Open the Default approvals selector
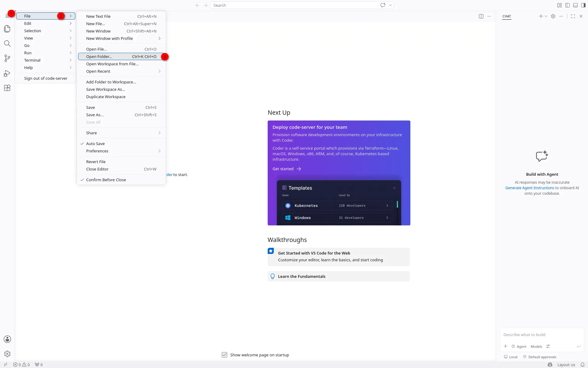 (540, 357)
